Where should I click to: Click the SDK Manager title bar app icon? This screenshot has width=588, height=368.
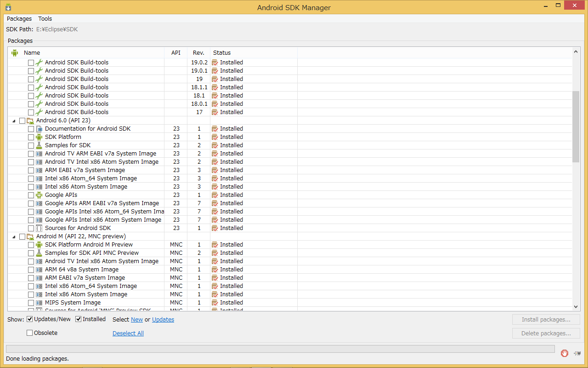(x=8, y=7)
